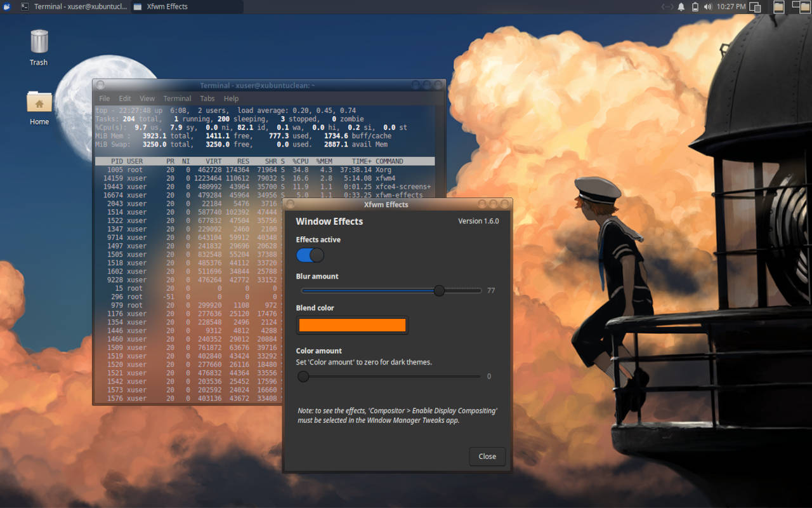Select the Trash desktop icon
The width and height of the screenshot is (812, 508).
pyautogui.click(x=39, y=48)
